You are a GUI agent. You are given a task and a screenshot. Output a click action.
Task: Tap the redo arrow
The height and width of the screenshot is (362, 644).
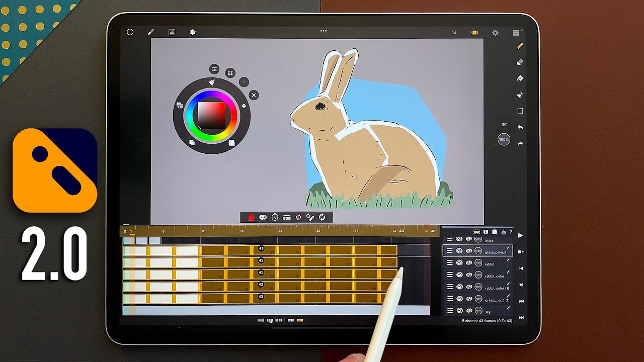click(520, 144)
